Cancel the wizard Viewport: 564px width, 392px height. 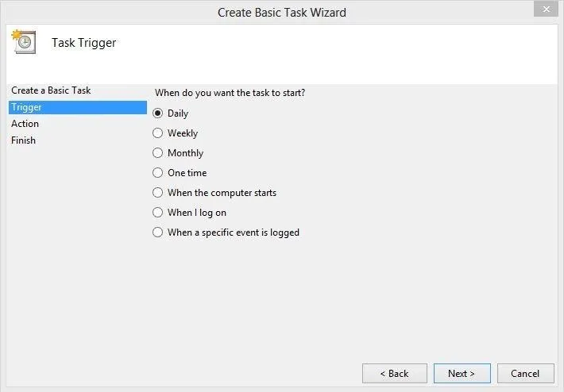pos(526,373)
